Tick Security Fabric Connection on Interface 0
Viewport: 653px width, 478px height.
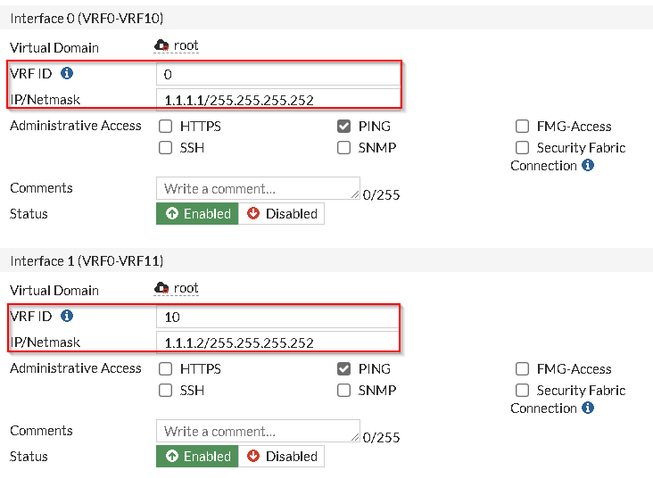point(522,148)
